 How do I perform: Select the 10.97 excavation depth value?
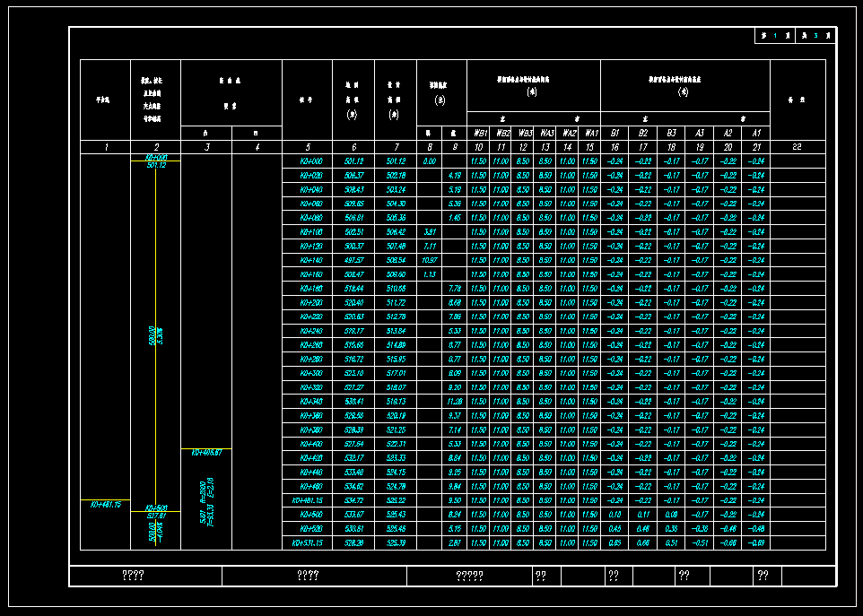coord(429,260)
